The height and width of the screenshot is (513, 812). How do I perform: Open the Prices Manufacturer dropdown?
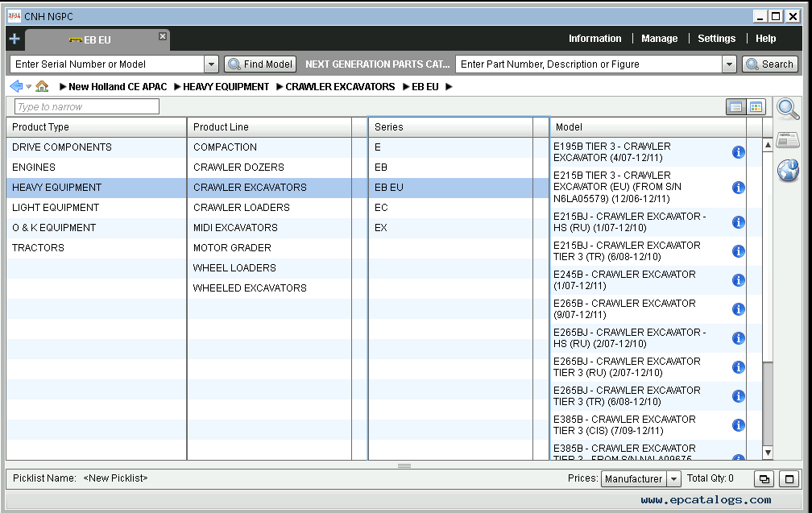(x=673, y=479)
